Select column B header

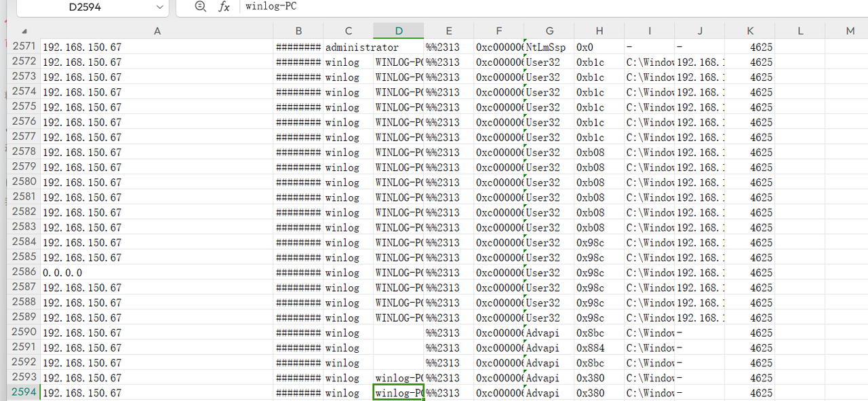(298, 31)
